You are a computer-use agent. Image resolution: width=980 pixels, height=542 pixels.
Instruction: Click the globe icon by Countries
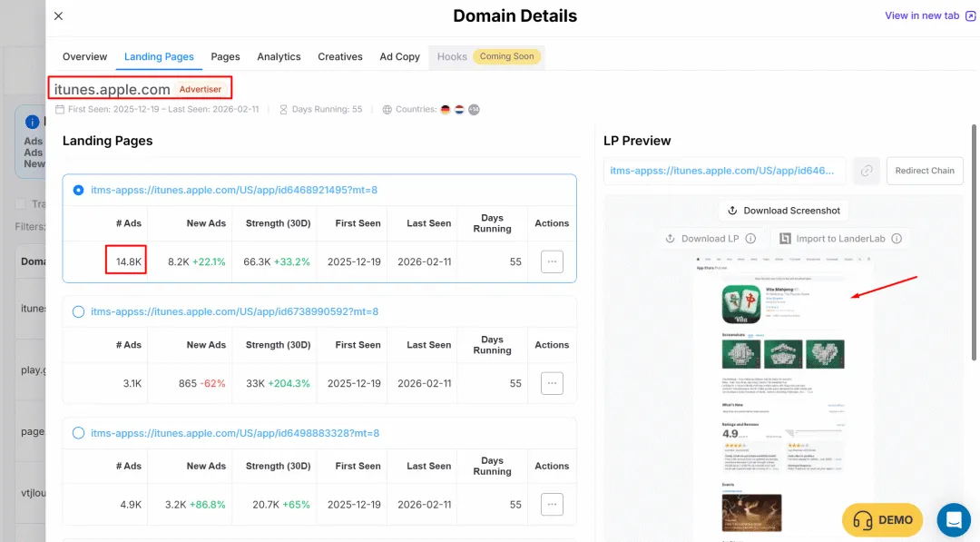tap(387, 110)
